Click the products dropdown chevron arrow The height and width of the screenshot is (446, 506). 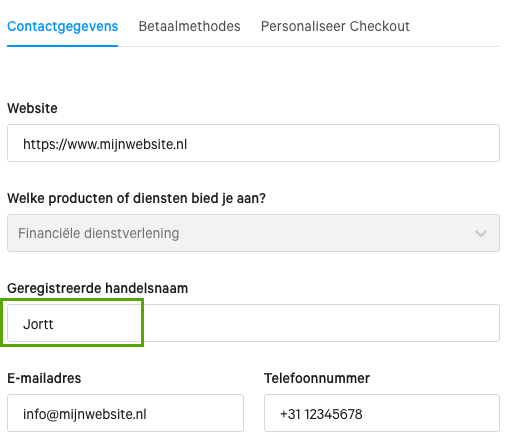481,233
